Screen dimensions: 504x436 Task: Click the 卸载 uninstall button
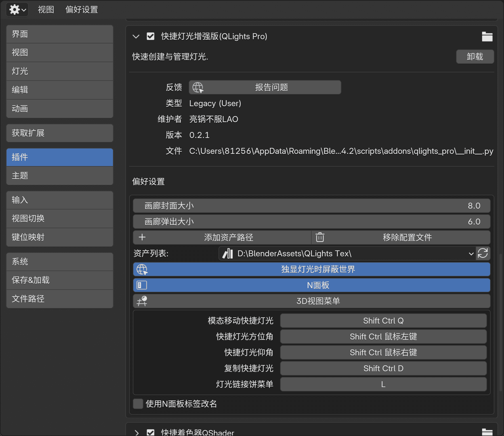pos(475,57)
